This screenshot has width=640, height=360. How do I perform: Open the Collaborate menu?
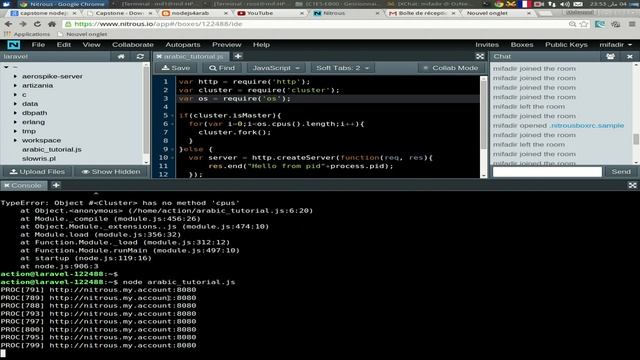click(x=133, y=45)
